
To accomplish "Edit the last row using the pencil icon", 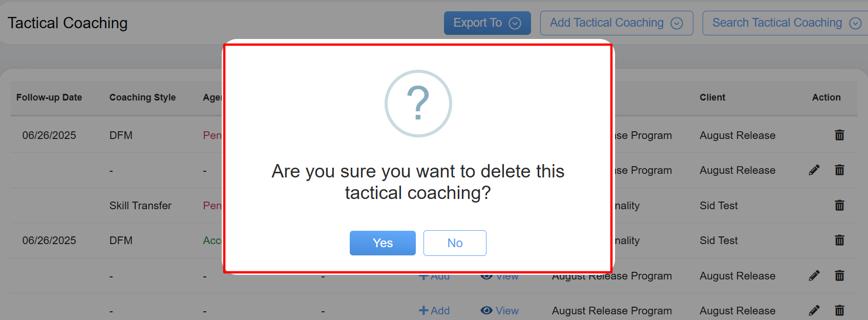I will 814,310.
